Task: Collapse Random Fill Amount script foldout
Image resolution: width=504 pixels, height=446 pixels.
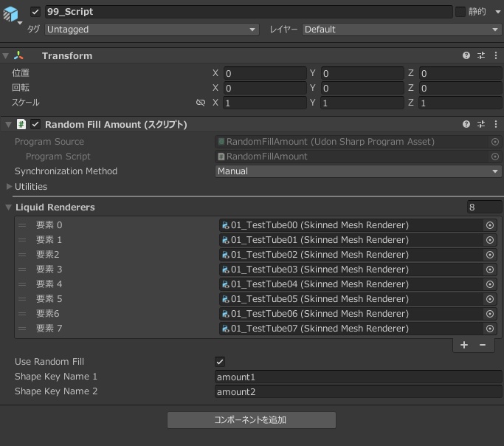Action: (8, 125)
